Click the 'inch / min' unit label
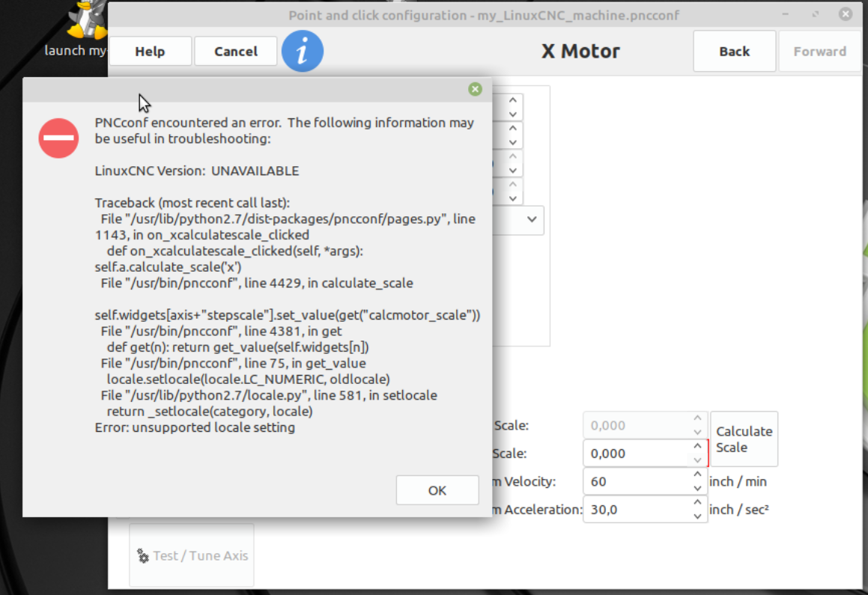868x595 pixels. point(738,482)
